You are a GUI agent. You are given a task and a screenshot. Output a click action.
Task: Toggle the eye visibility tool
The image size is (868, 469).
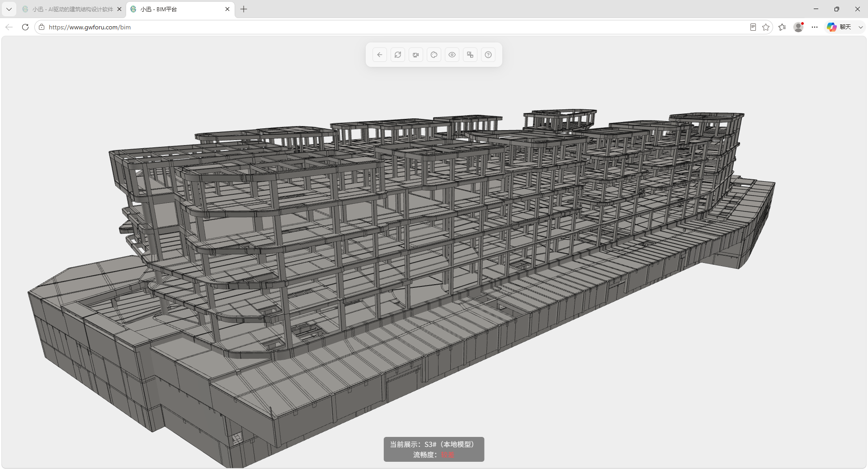[x=452, y=55]
